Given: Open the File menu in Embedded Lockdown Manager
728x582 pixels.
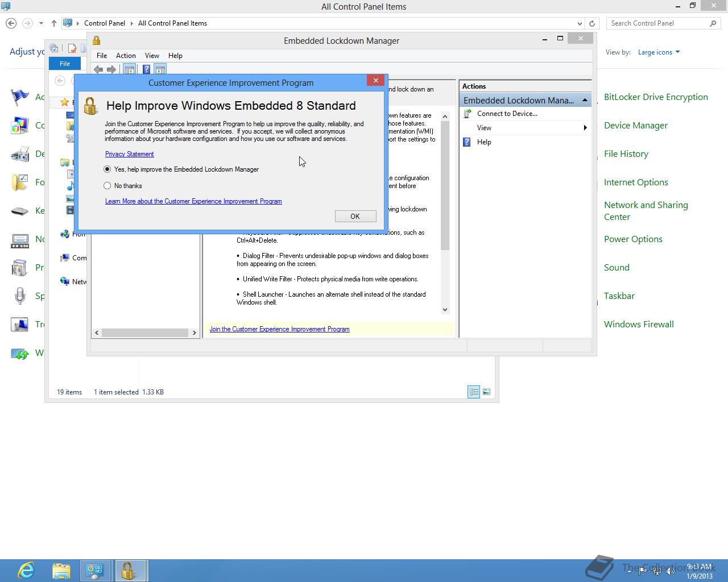Looking at the screenshot, I should [x=102, y=56].
